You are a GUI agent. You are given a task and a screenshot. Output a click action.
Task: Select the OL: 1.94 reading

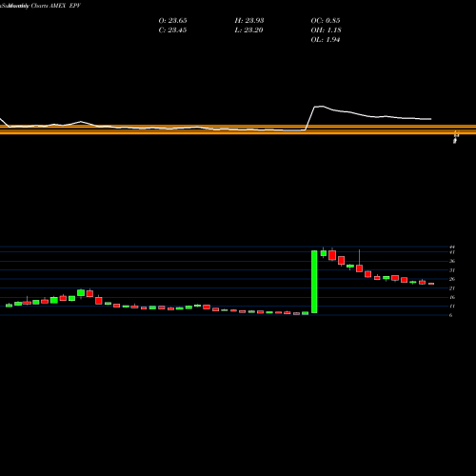[326, 40]
